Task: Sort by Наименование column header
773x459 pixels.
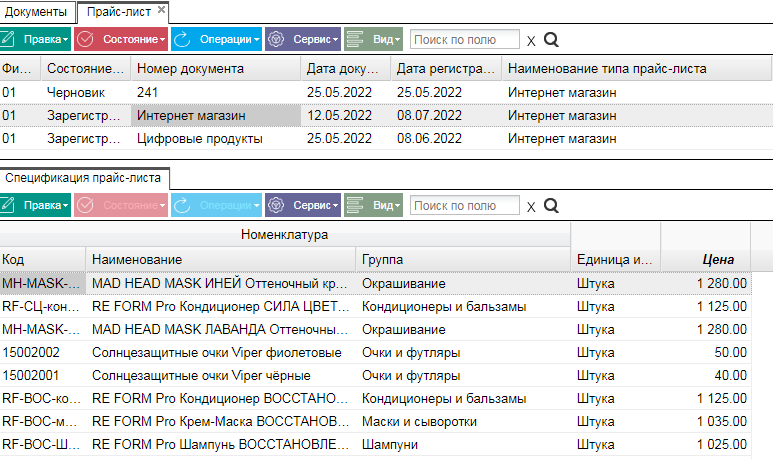Action: [x=220, y=259]
